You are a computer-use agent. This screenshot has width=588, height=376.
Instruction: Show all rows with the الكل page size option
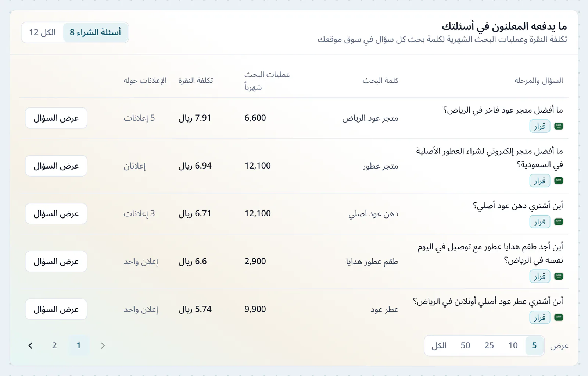coord(439,345)
